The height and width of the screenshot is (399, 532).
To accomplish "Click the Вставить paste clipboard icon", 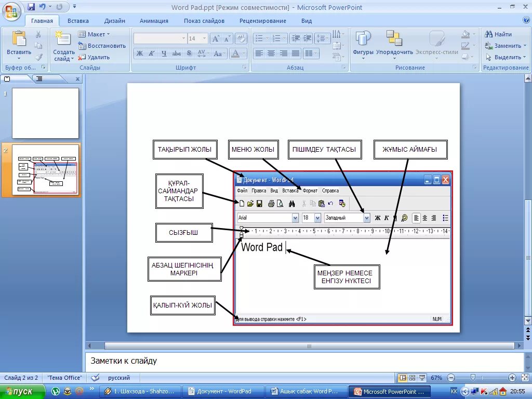I will point(19,38).
